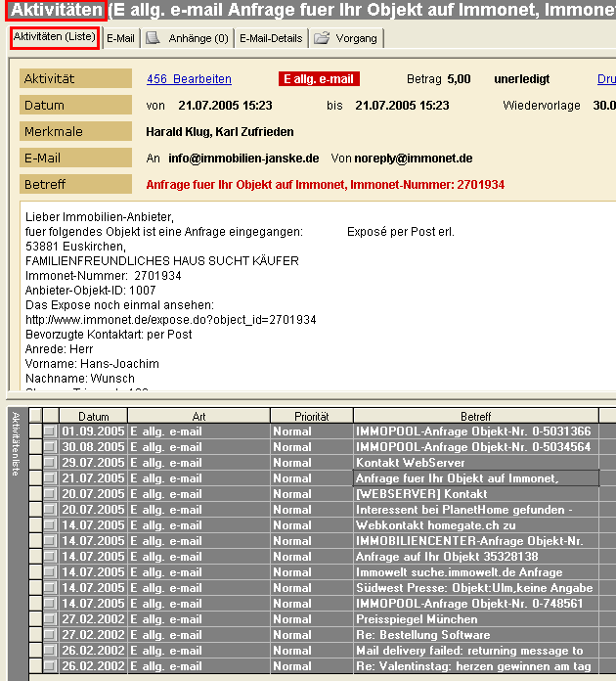The height and width of the screenshot is (681, 616).
Task: Sort list by Art column header
Action: click(x=198, y=417)
